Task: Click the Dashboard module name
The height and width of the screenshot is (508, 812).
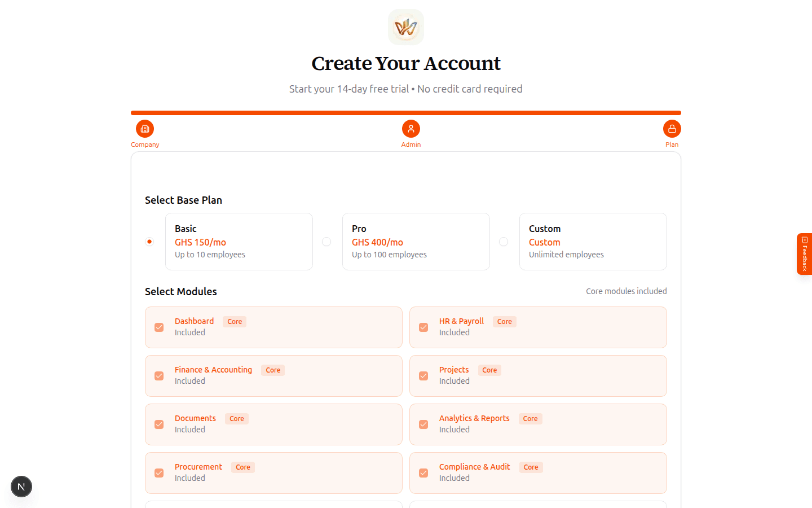Action: click(x=194, y=321)
